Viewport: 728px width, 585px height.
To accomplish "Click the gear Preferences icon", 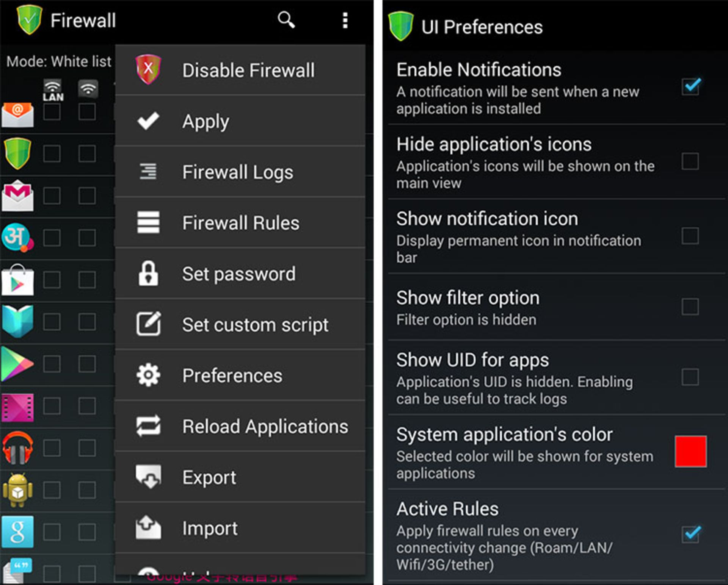I will 148,375.
